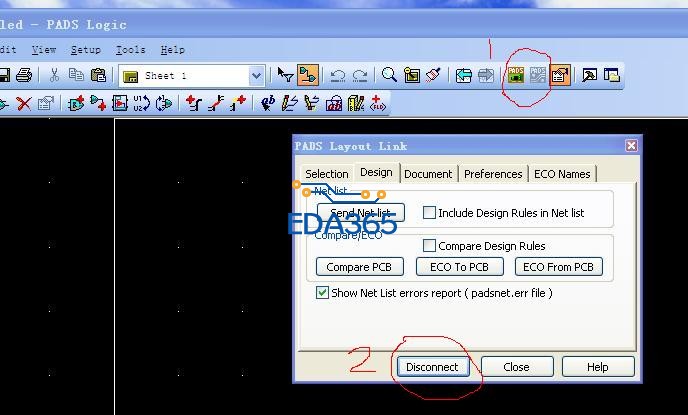Select the Add Bus tool icon
The width and height of the screenshot is (688, 415).
click(x=194, y=104)
